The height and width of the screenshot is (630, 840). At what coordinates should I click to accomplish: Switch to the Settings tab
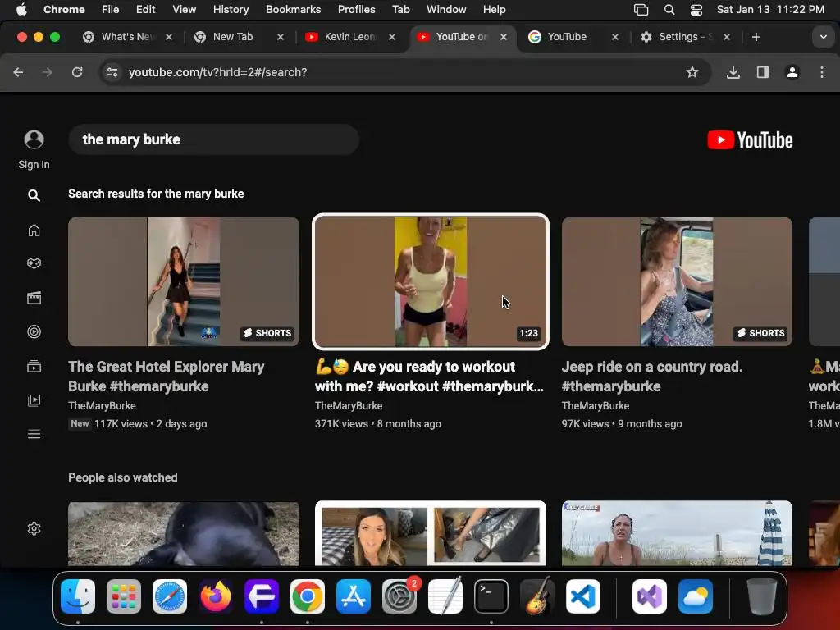point(685,37)
